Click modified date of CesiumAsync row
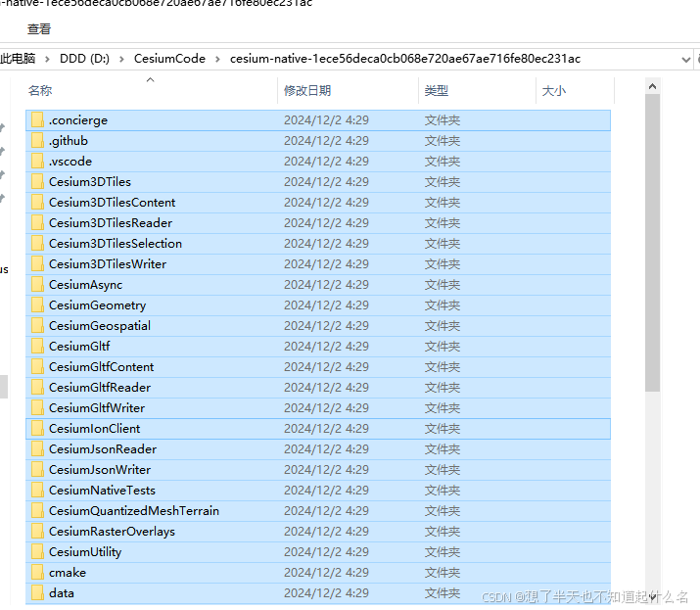This screenshot has width=700, height=610. (x=326, y=285)
